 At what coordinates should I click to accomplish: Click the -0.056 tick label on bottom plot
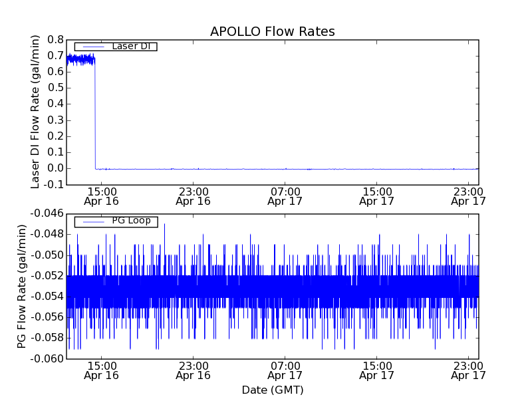tap(47, 317)
